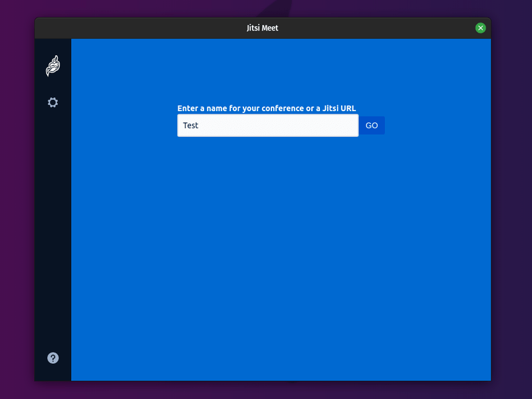The width and height of the screenshot is (532, 399).
Task: Click the Jitsi logo in the sidebar
Action: (x=53, y=66)
